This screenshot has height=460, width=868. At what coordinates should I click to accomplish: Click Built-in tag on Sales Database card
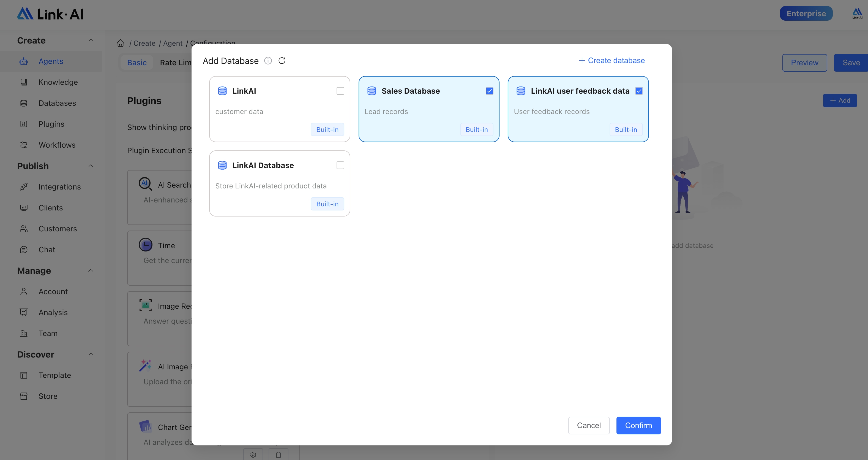[476, 130]
